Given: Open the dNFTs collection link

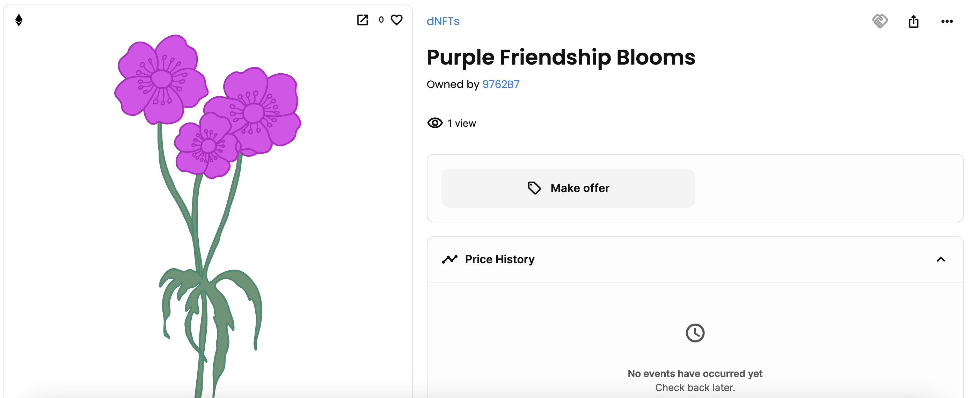Looking at the screenshot, I should point(443,21).
